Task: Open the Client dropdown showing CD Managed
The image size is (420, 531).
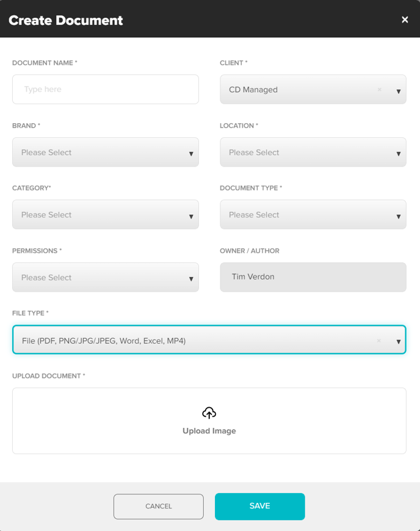Action: 313,89
